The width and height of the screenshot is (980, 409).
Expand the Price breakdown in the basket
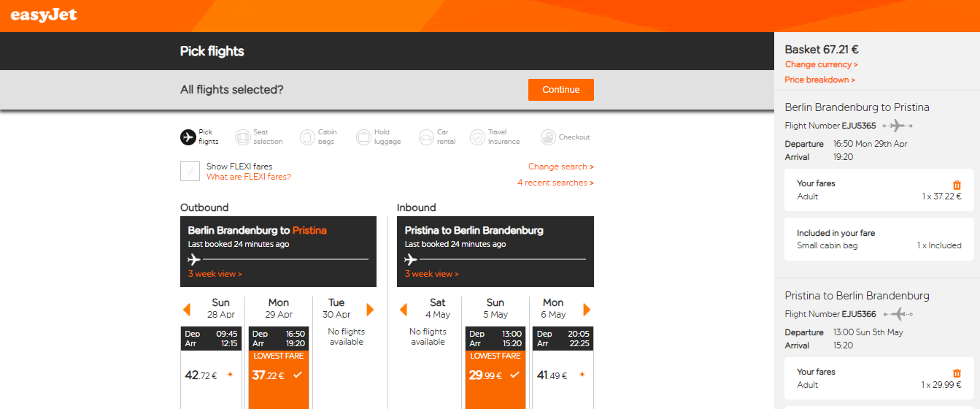click(819, 80)
